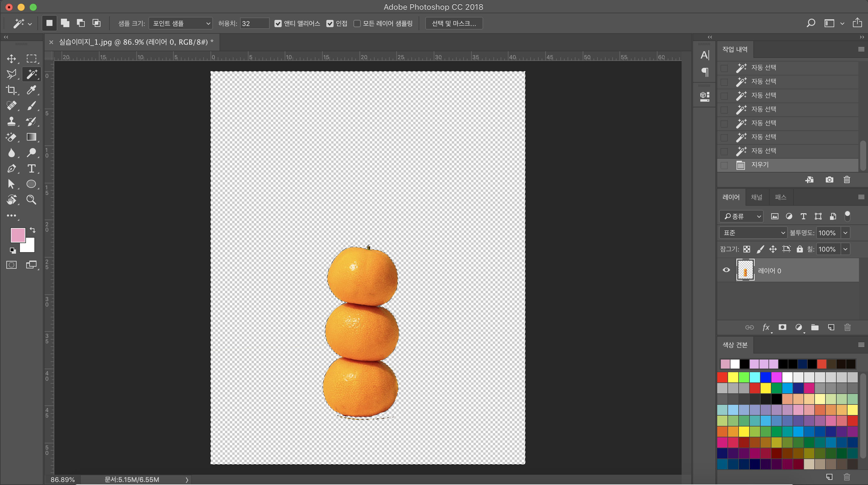Click the pink foreground color swatch
This screenshot has width=868, height=485.
(17, 235)
